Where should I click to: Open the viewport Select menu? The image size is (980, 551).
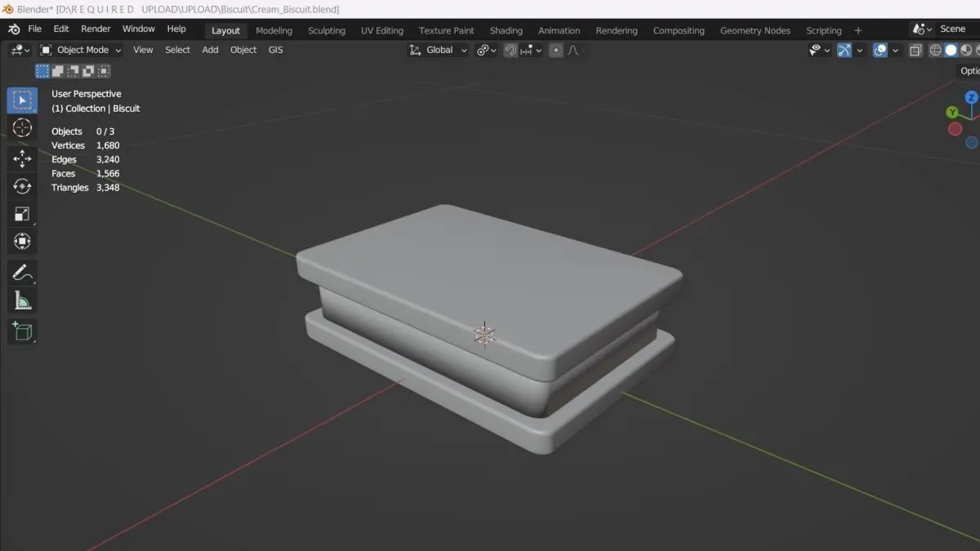pyautogui.click(x=177, y=50)
